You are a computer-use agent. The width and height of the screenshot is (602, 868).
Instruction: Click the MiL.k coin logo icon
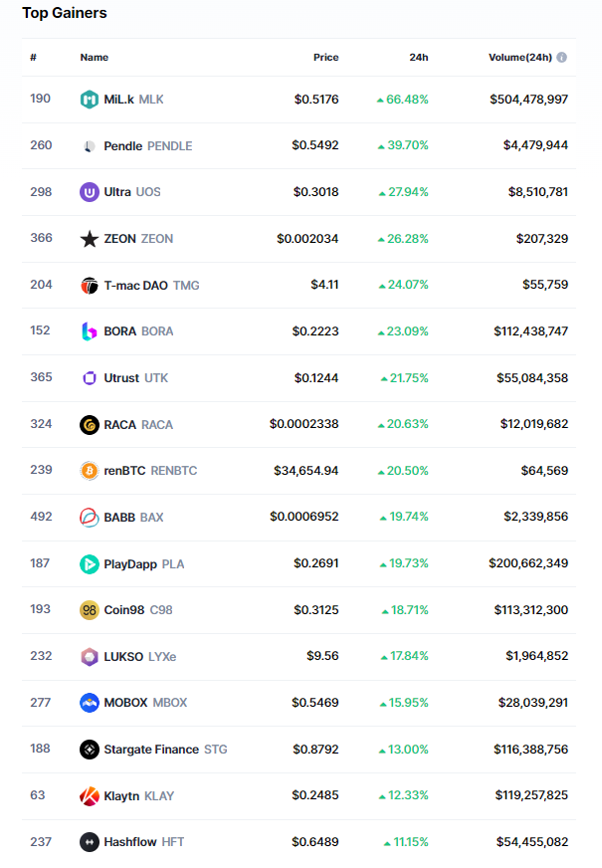pyautogui.click(x=90, y=100)
